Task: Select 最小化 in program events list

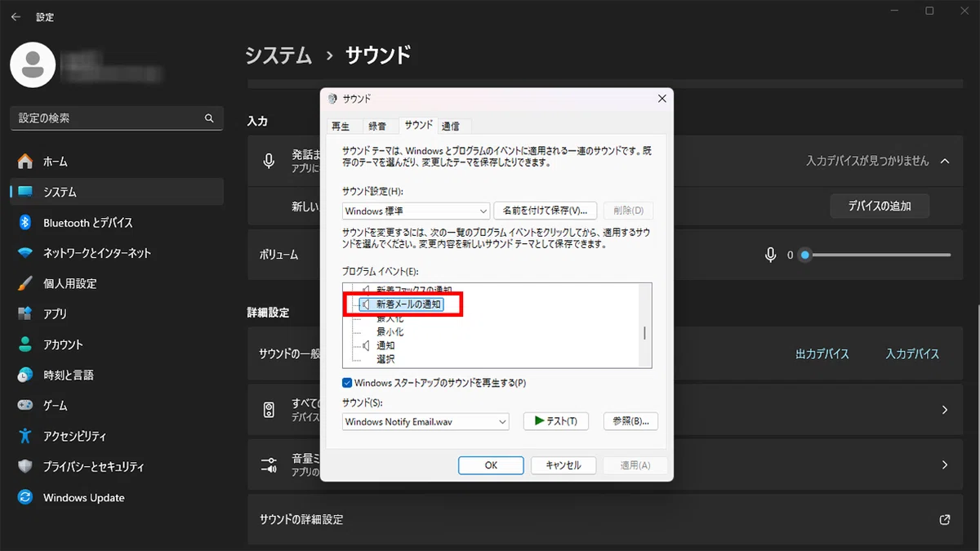Action: coord(390,332)
